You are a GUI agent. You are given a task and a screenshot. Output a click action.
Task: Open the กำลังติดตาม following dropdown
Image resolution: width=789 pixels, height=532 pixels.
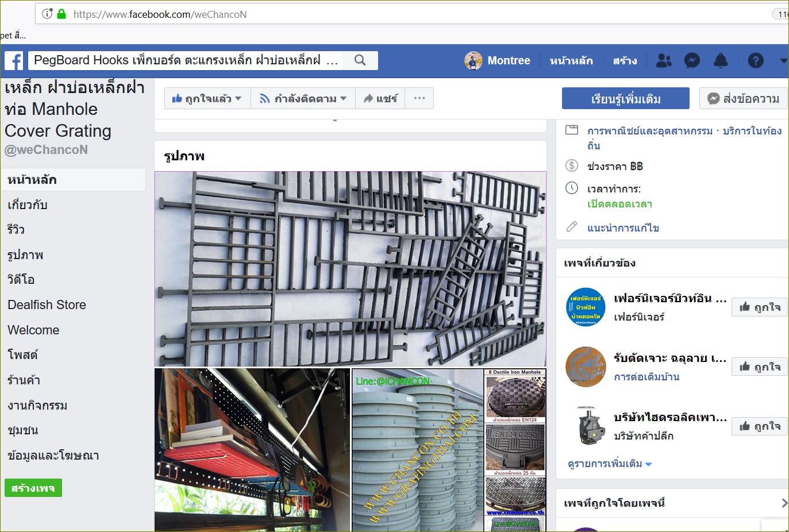[303, 99]
